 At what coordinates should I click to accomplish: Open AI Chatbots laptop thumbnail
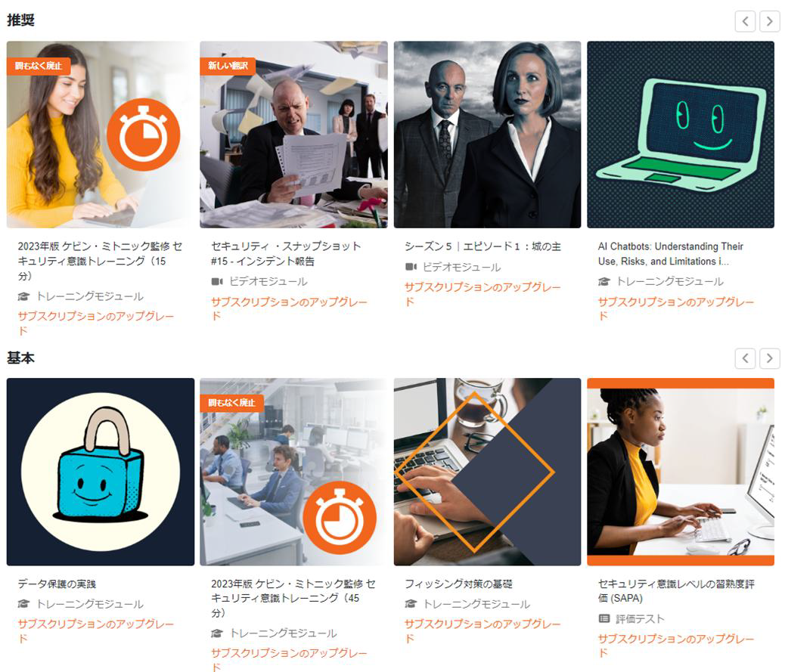click(x=681, y=135)
